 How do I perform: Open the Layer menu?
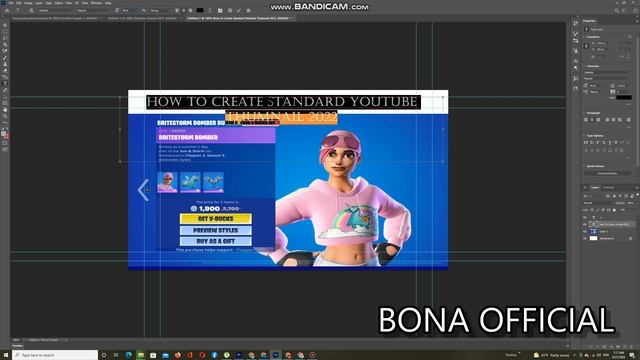coord(39,3)
